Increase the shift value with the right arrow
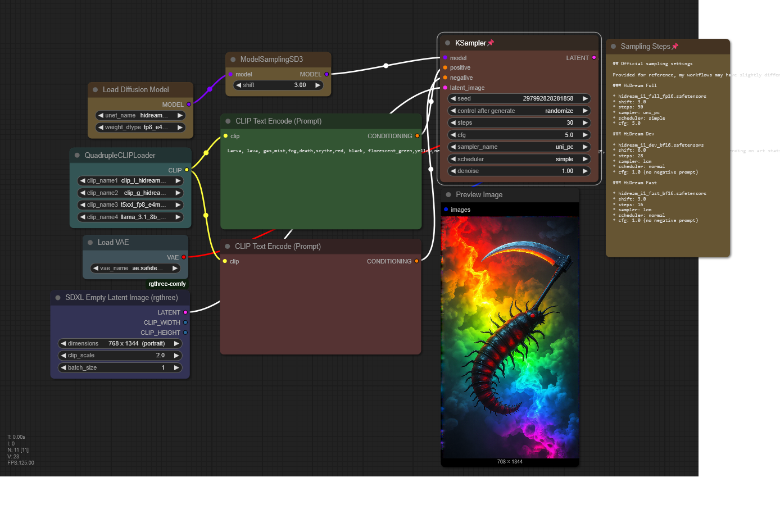Image resolution: width=780 pixels, height=532 pixels. (318, 85)
